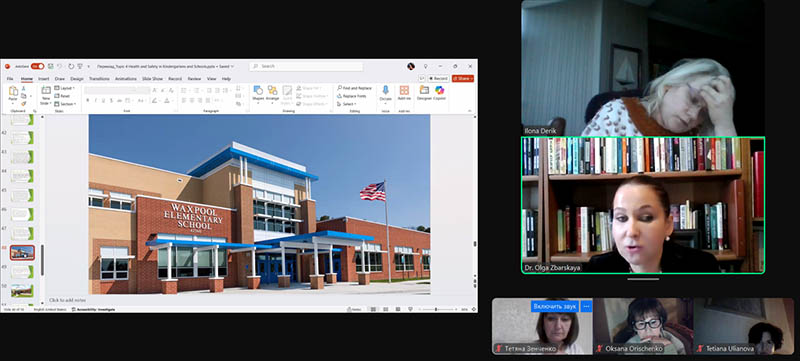Insert a New Slide
Viewport: 800px width, 361px height.
[x=46, y=95]
